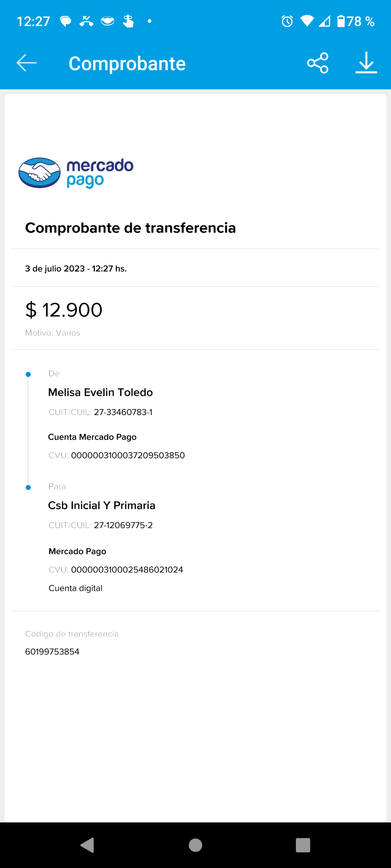Viewport: 391px width, 868px height.
Task: Tap recipient CVU number ending 1024
Action: pos(127,570)
